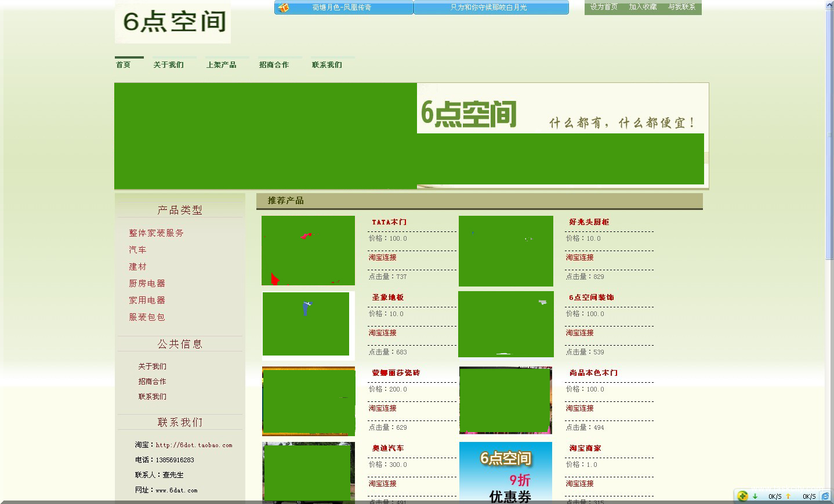Click the 6点空间 logo at top left
The image size is (834, 504).
[x=173, y=23]
